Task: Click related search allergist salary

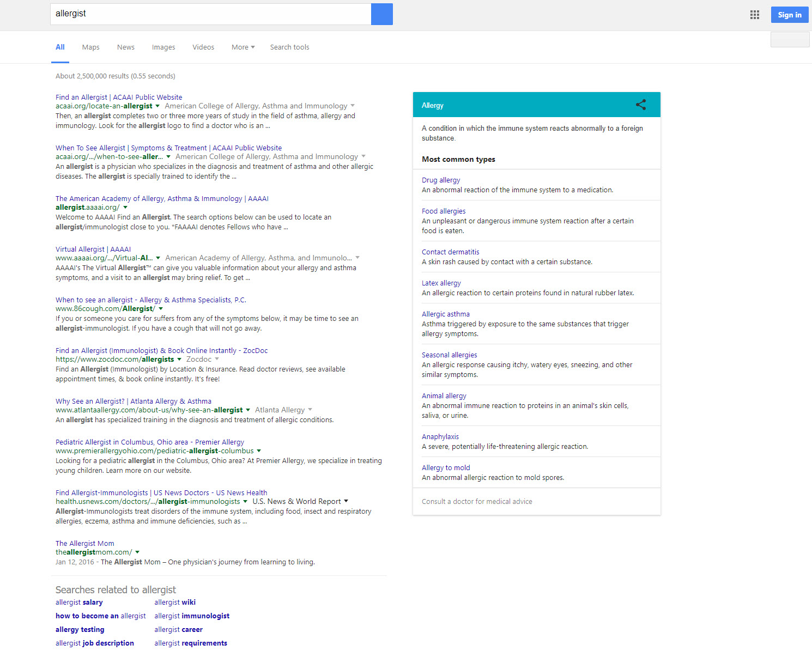Action: [79, 603]
